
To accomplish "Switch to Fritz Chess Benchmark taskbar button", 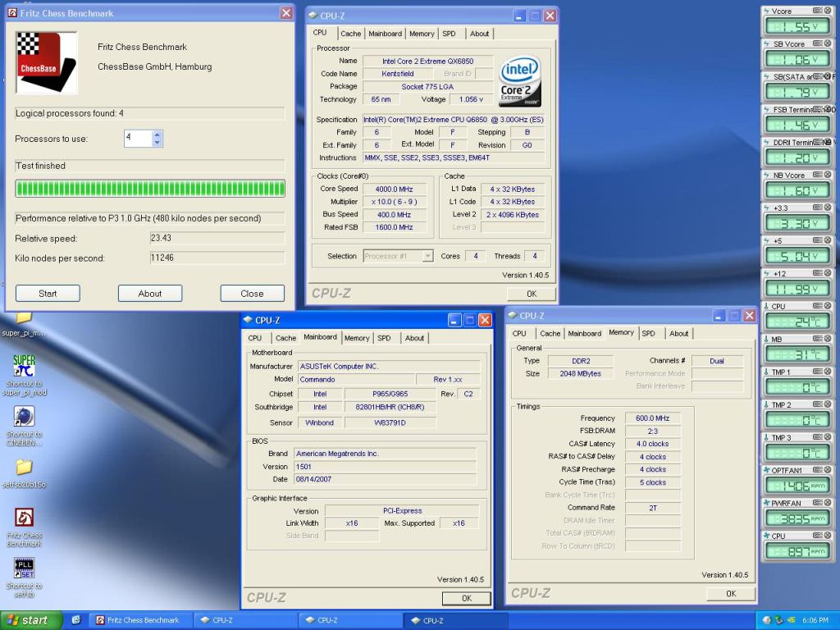I will 139,620.
